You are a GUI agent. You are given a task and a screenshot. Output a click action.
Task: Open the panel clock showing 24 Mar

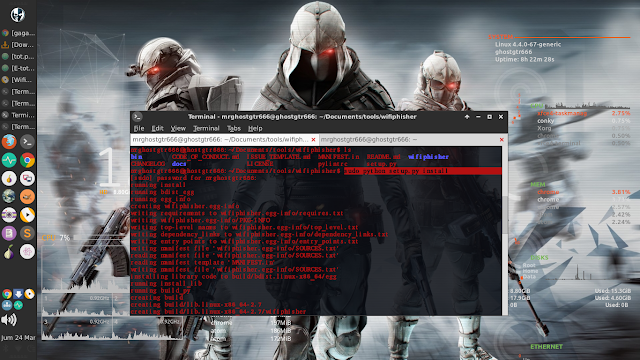pos(18,338)
